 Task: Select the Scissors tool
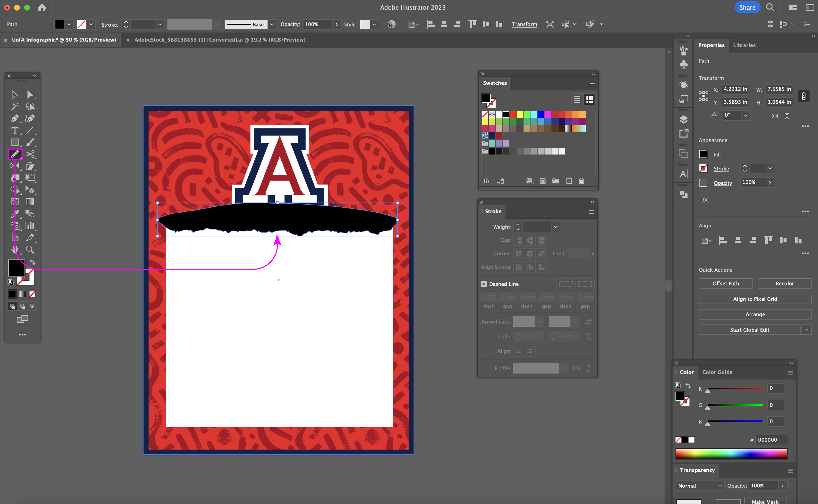pos(30,154)
